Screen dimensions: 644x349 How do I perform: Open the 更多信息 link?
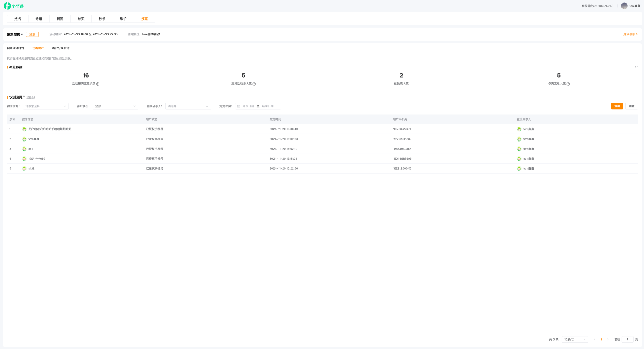coord(630,34)
